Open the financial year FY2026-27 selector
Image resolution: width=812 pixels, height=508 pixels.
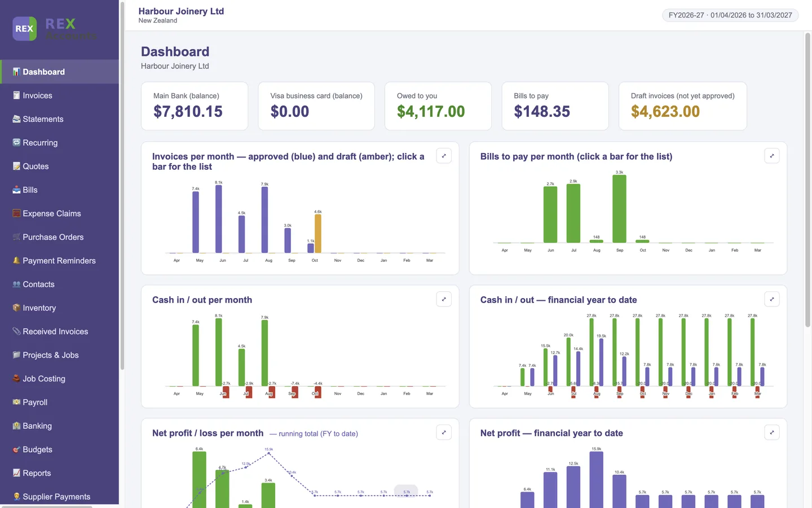pyautogui.click(x=730, y=15)
